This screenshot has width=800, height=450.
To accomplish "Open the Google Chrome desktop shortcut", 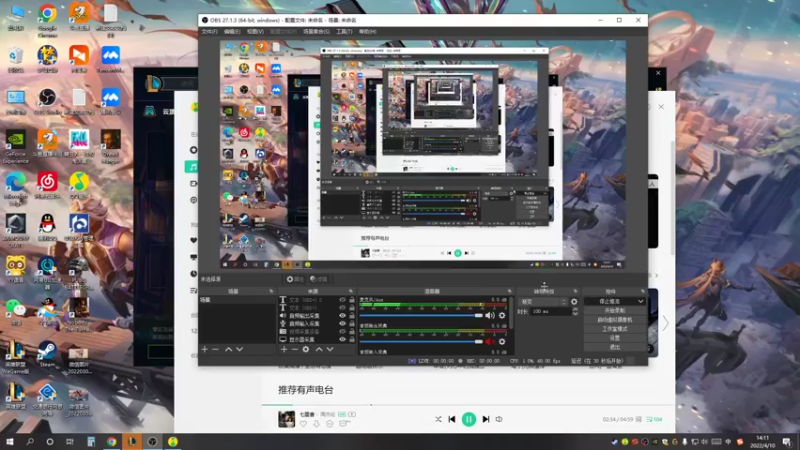I will [47, 20].
